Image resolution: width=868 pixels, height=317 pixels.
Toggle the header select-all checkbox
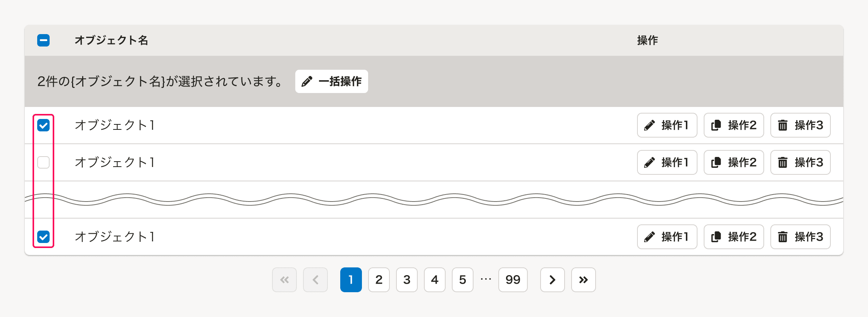(x=43, y=40)
